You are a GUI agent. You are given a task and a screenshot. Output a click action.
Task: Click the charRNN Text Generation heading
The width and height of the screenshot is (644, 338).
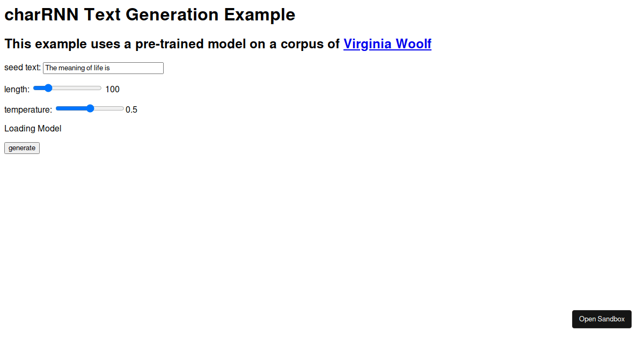point(149,14)
